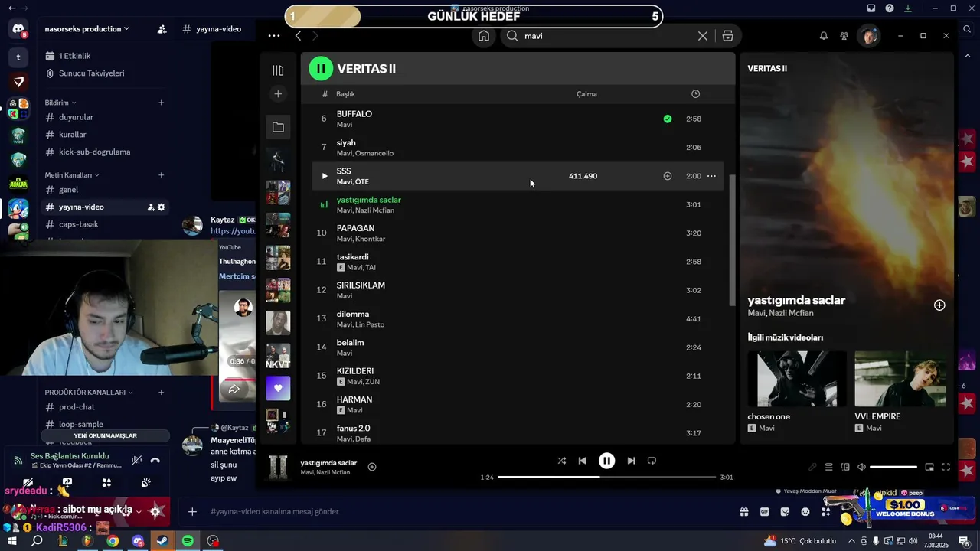
Task: Clear the 'mavi' search text
Action: tap(702, 36)
